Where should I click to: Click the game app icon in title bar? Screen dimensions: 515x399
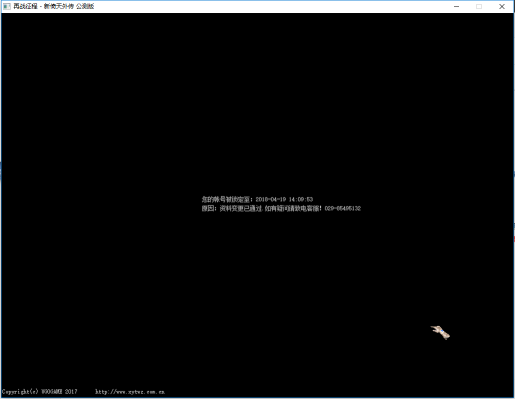[x=7, y=6]
